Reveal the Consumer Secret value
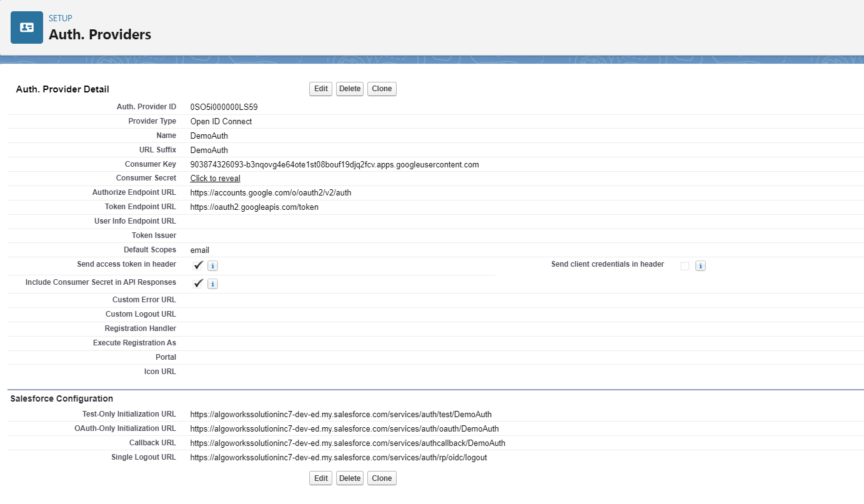Viewport: 864px width, 504px height. 215,179
